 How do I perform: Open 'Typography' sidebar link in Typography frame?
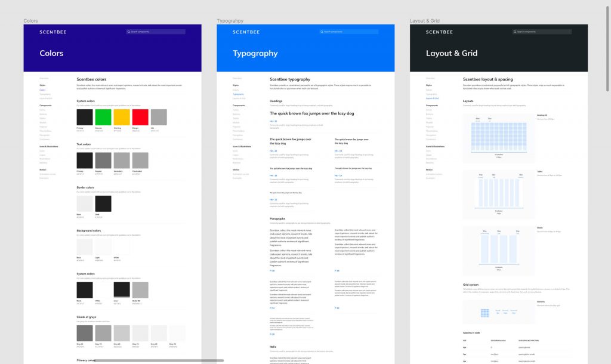[x=238, y=94]
